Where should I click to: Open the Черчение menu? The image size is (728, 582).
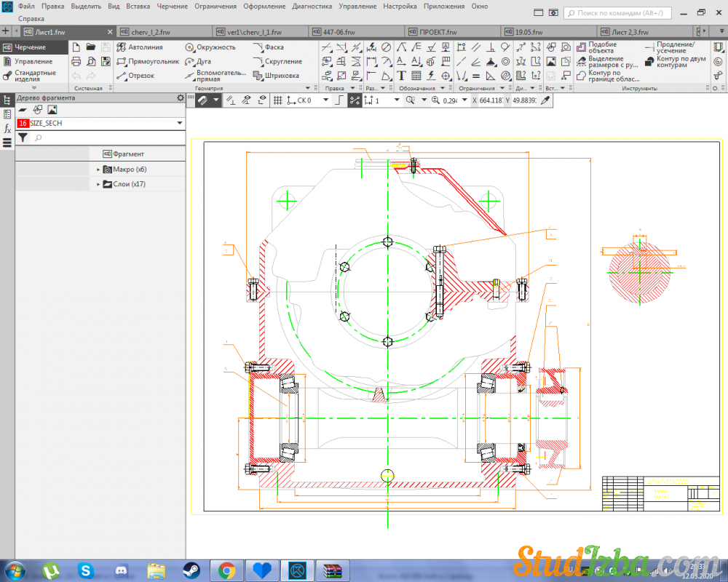click(x=172, y=6)
